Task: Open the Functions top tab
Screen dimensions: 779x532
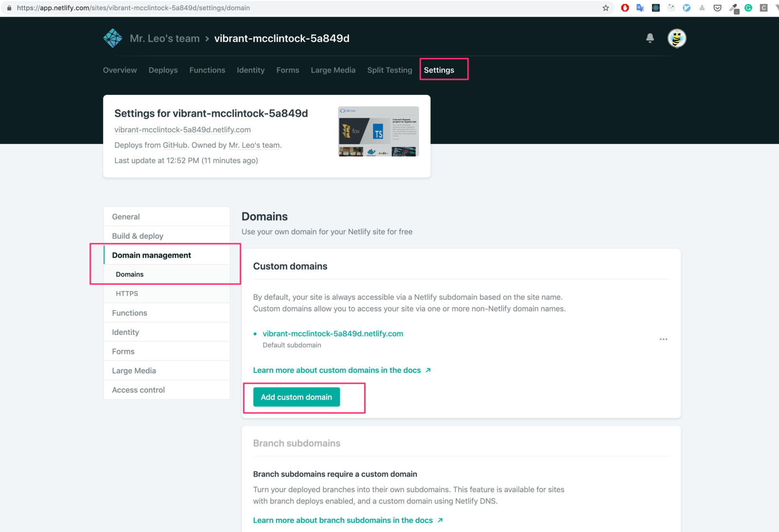Action: tap(207, 70)
